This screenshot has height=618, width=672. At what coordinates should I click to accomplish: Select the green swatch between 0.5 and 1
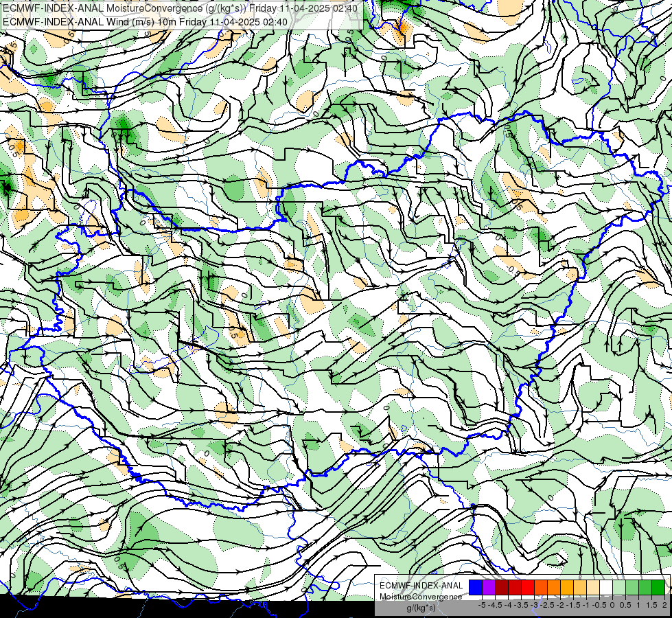pyautogui.click(x=632, y=587)
